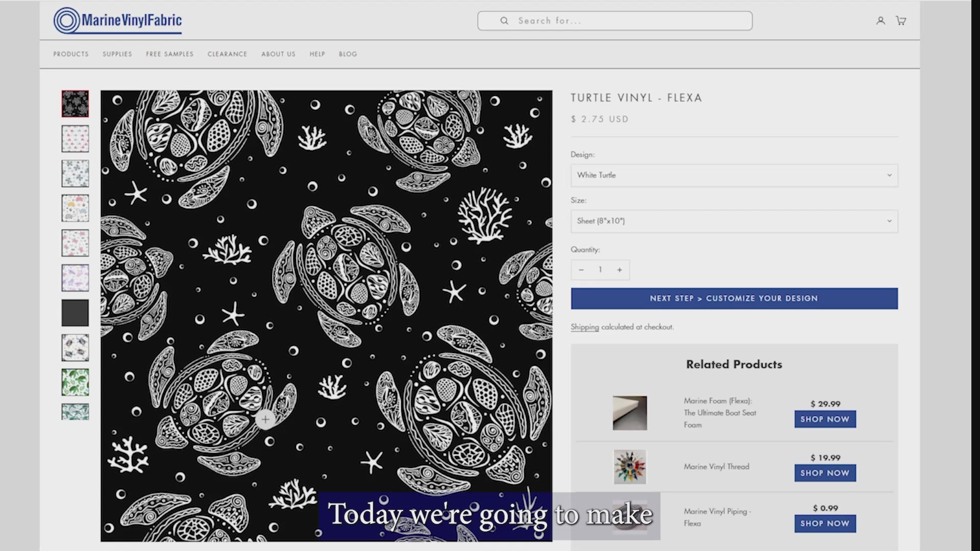
Task: Select the black turtle thumbnail at top
Action: [x=75, y=104]
